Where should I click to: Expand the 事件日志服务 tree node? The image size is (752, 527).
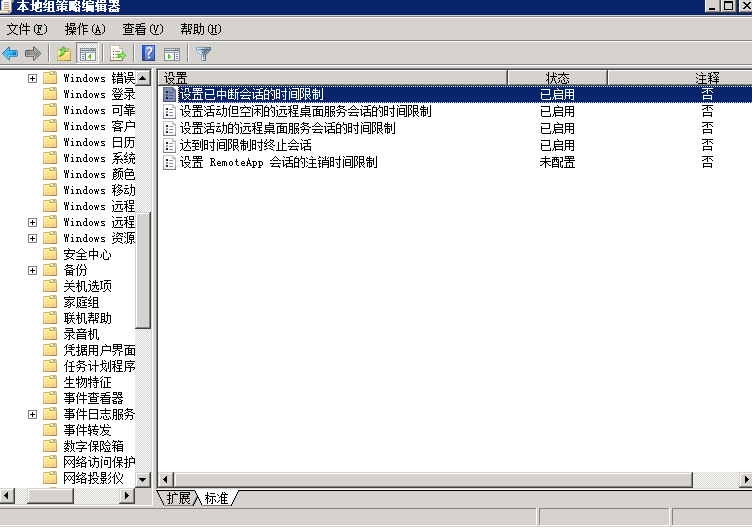coord(32,414)
